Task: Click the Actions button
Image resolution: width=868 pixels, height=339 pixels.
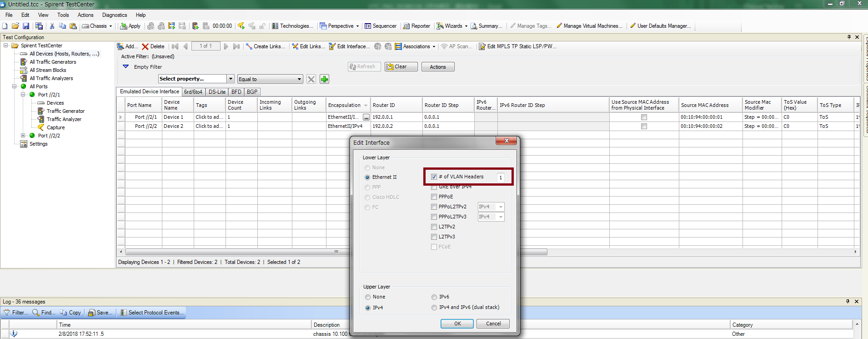Action: (x=438, y=67)
